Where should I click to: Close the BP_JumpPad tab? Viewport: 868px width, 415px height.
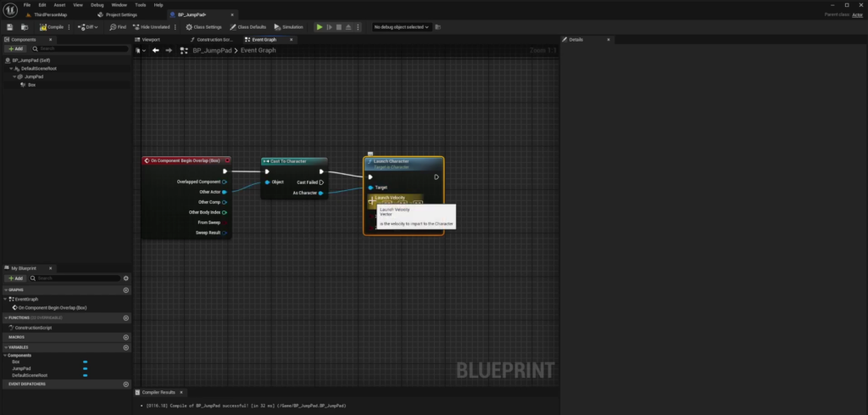tap(232, 15)
